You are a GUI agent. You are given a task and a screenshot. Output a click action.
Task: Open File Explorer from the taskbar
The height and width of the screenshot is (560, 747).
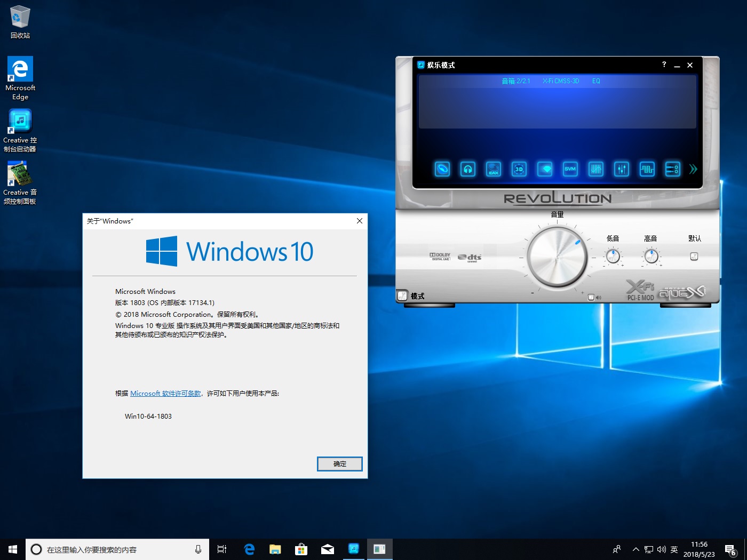point(275,549)
